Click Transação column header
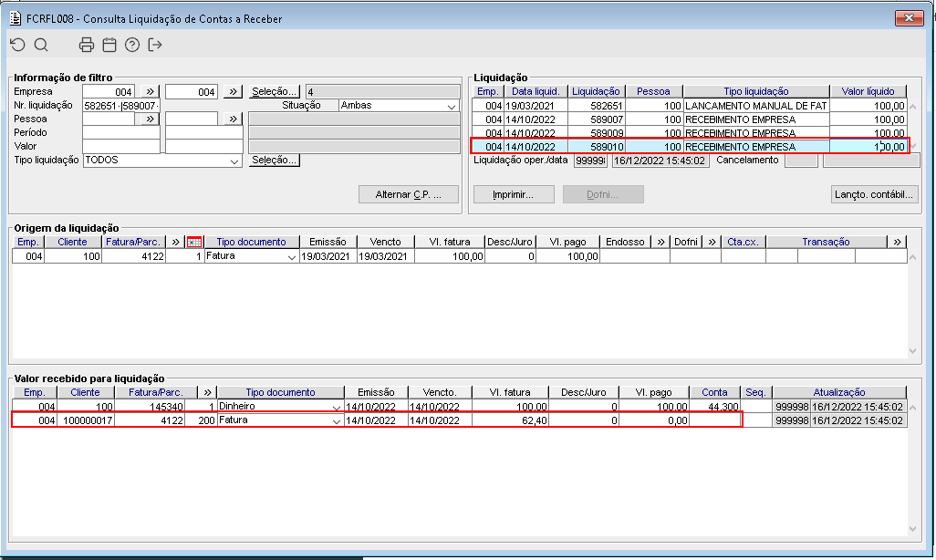This screenshot has height=560, width=936. (x=826, y=242)
